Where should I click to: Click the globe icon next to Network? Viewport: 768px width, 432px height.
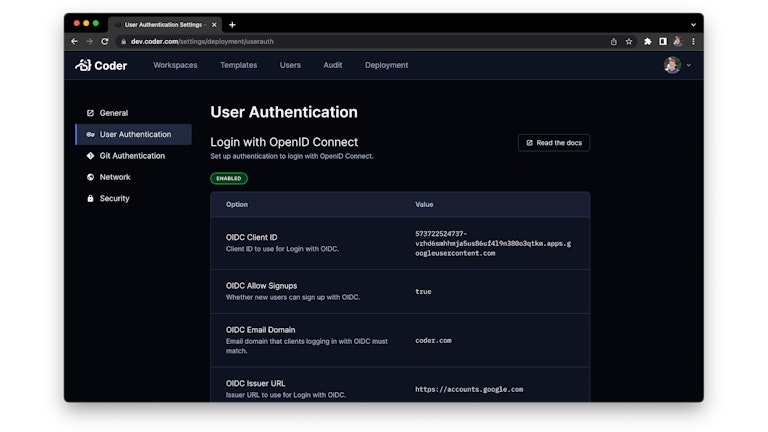(90, 177)
